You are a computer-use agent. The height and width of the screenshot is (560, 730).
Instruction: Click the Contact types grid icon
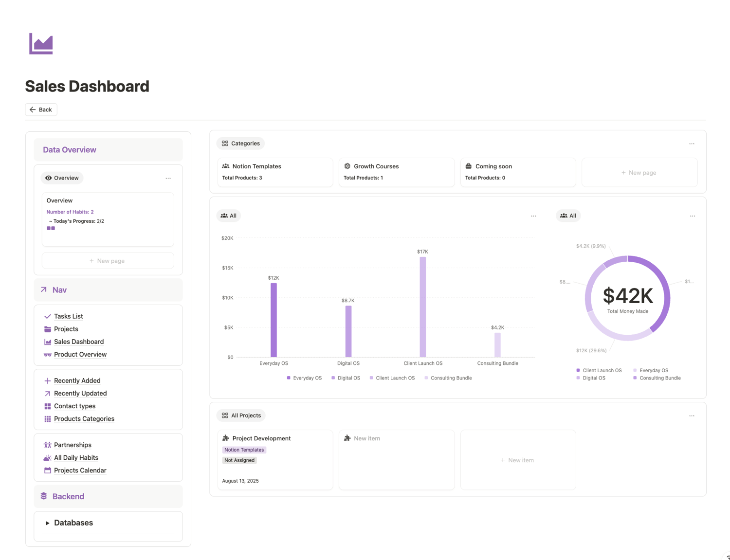point(48,406)
